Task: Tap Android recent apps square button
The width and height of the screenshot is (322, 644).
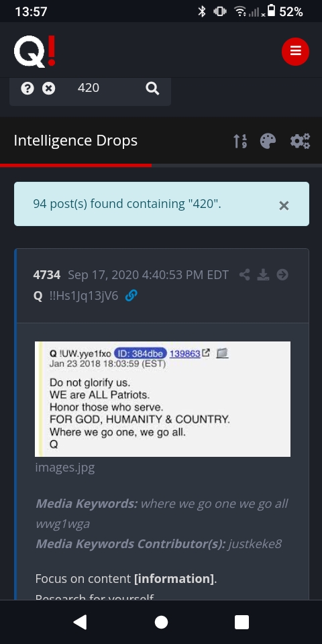Action: coord(242,623)
